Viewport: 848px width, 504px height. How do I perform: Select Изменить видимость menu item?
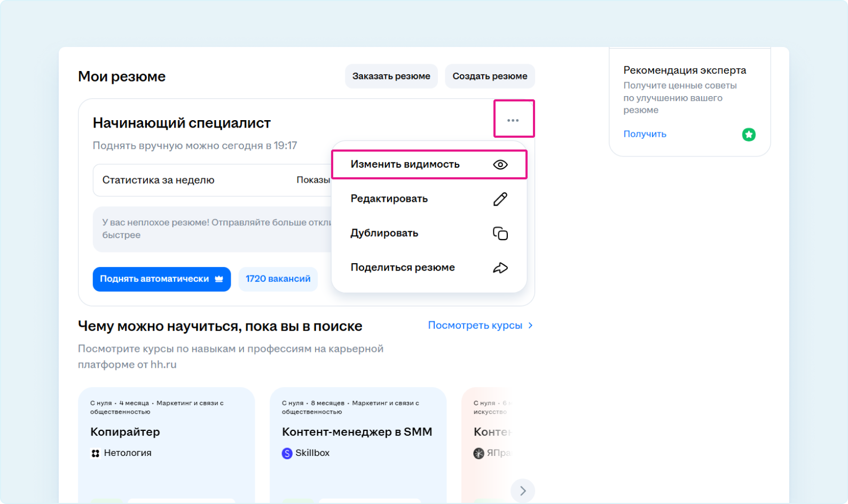click(405, 164)
